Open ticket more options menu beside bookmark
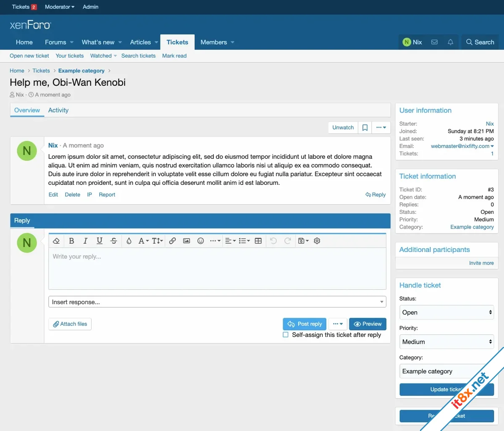The image size is (504, 431). [x=381, y=128]
